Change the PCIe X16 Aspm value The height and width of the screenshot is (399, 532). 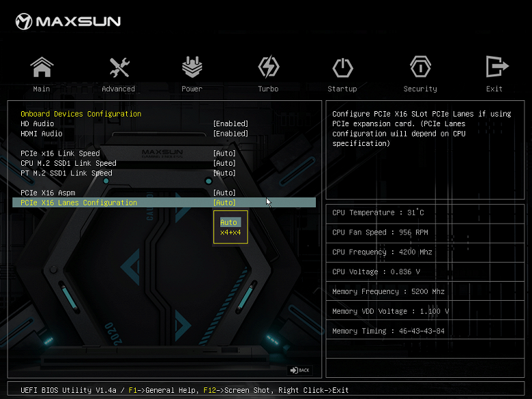(x=224, y=193)
